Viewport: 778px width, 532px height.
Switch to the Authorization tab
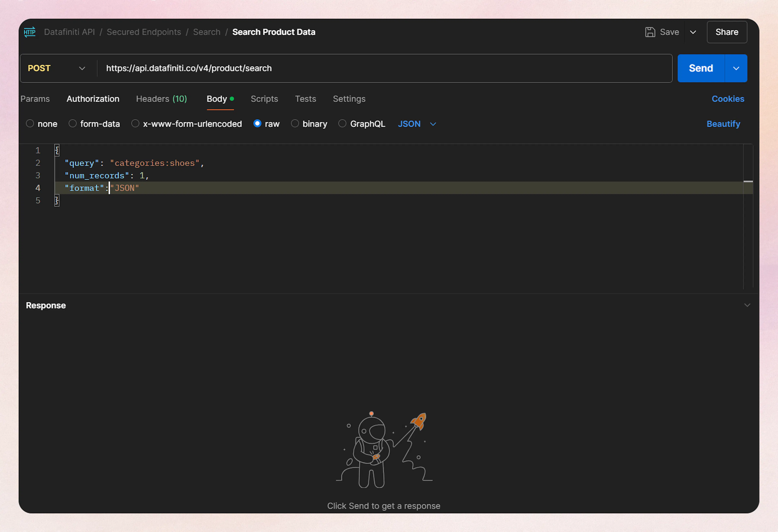[x=93, y=99]
